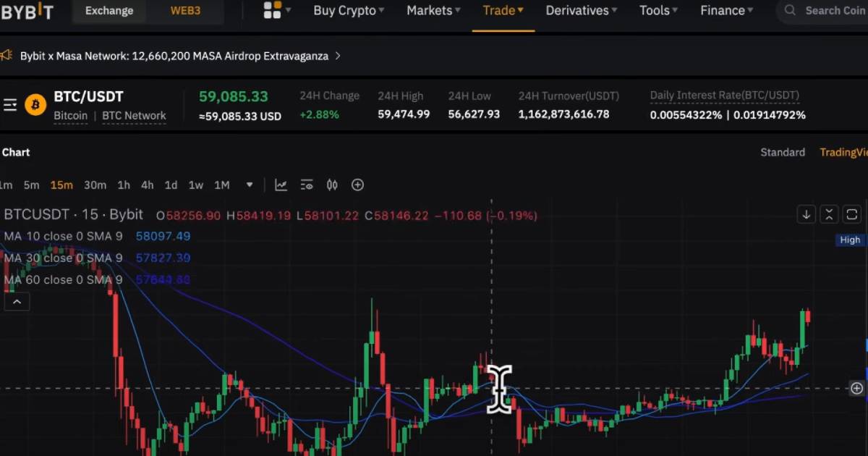
Task: Click the BTCUSDT · 15 · Bybit title
Action: click(74, 215)
